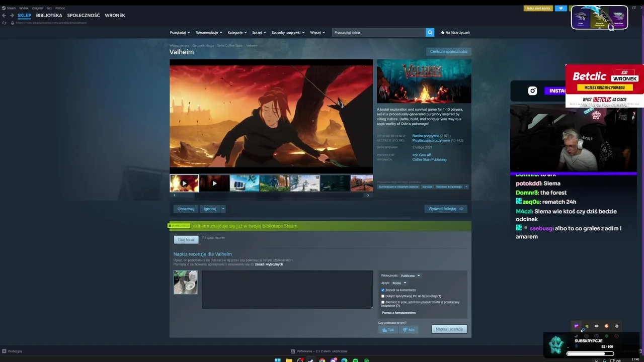Play the first trailer thumbnail
The image size is (644, 362).
184,183
